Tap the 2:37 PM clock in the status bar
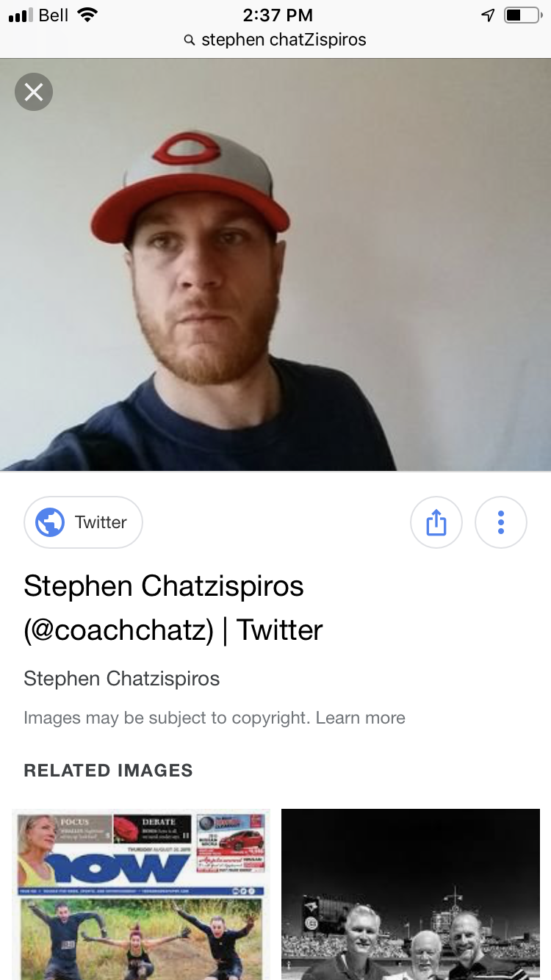The image size is (551, 980). pyautogui.click(x=278, y=15)
